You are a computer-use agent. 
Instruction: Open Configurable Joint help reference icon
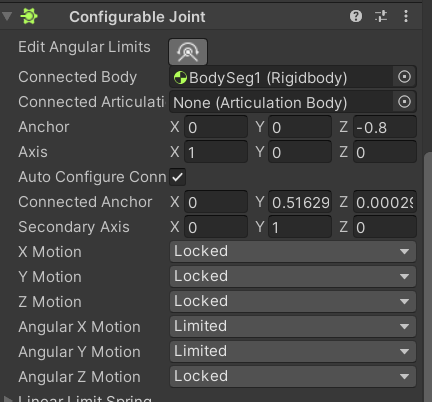(356, 16)
